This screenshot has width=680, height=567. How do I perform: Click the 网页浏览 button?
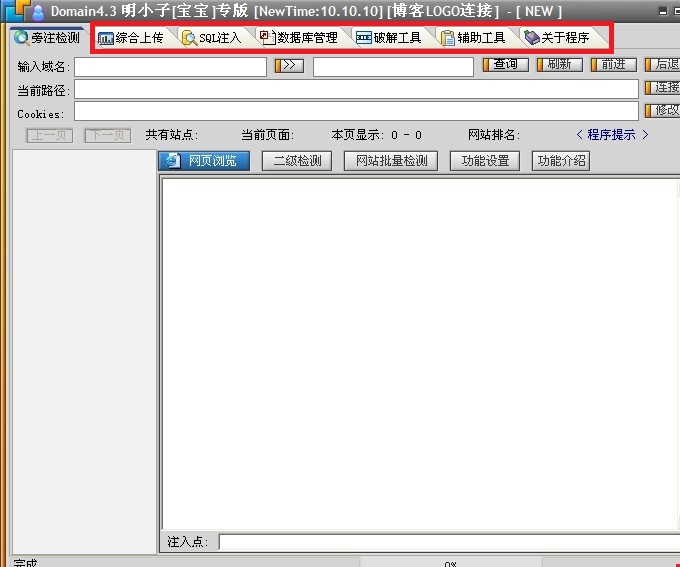click(x=204, y=160)
